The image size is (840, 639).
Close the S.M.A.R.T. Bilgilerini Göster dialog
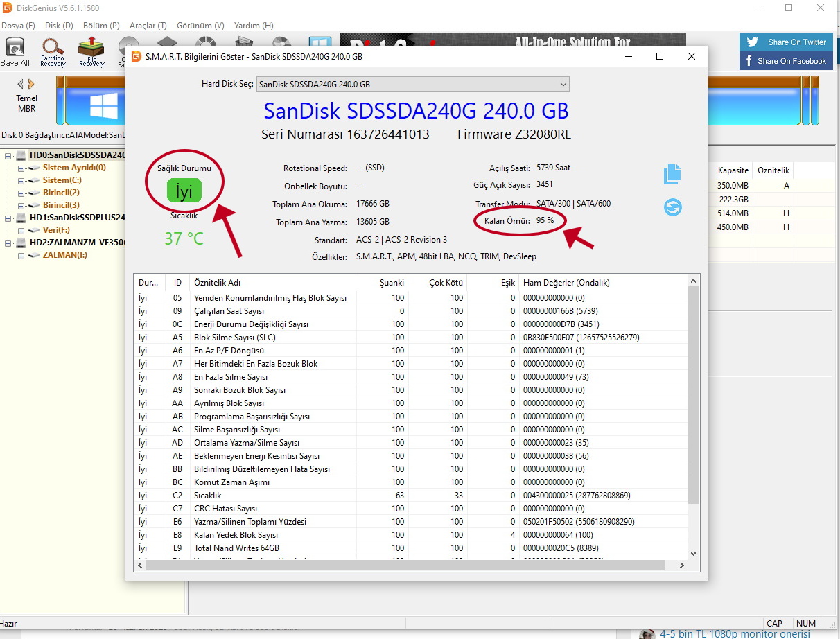692,57
